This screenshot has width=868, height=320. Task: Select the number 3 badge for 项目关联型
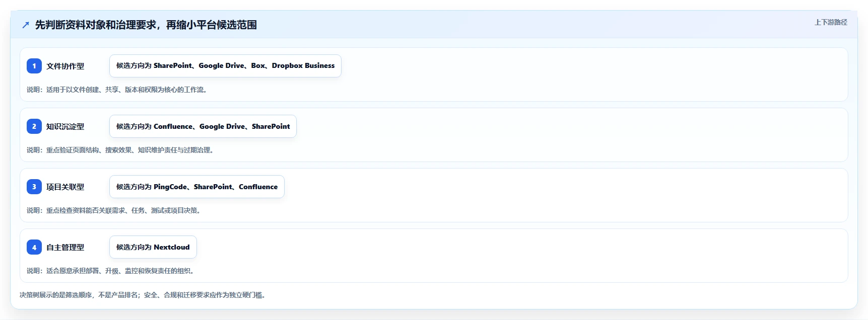(x=34, y=187)
